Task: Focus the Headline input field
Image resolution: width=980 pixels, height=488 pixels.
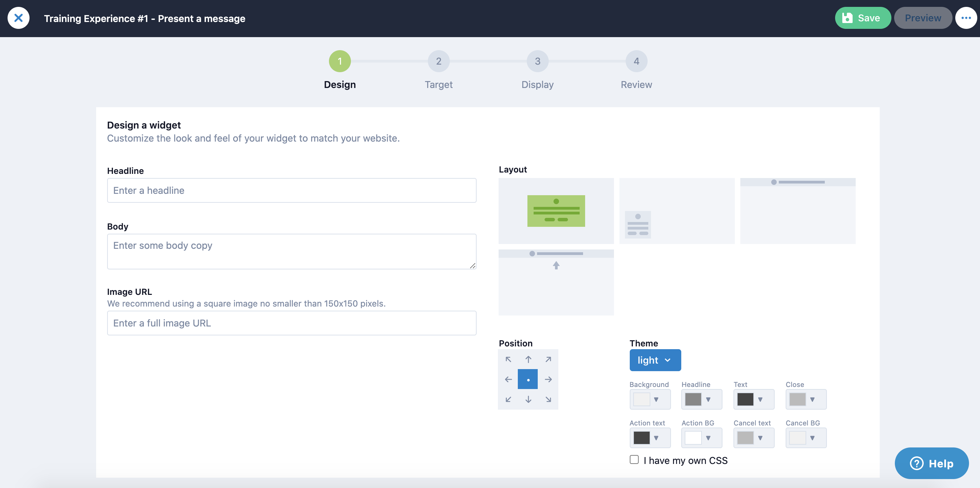Action: coord(292,190)
